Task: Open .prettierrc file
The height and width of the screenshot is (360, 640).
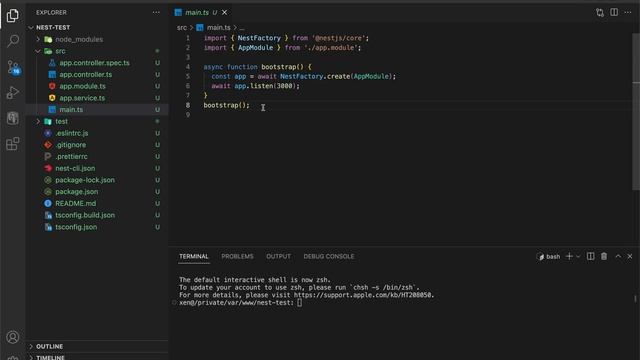Action: tap(71, 156)
